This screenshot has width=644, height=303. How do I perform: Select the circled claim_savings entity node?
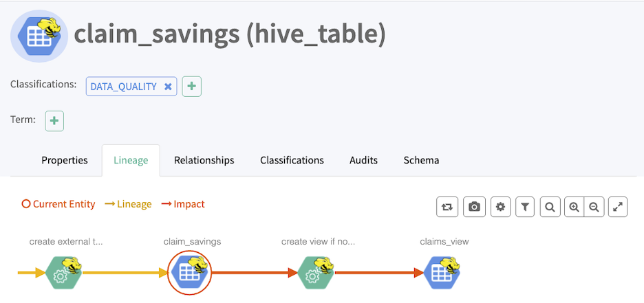(x=189, y=273)
